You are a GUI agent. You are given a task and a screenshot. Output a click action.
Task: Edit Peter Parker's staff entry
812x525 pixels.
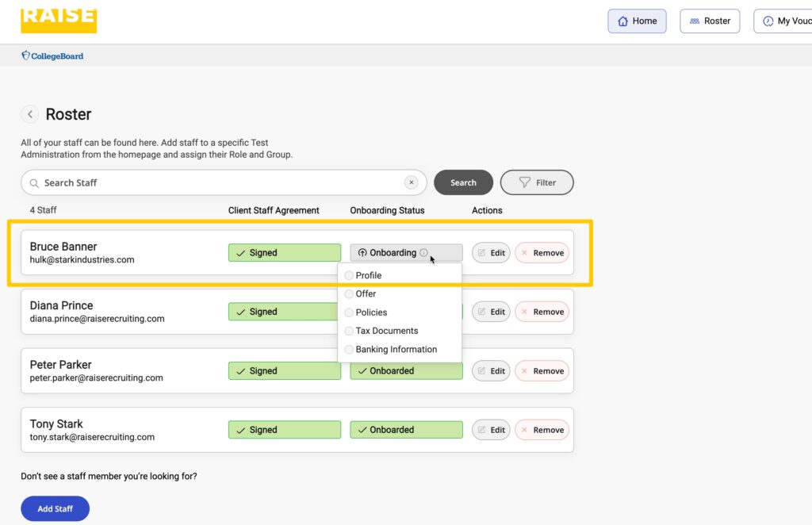(x=491, y=371)
